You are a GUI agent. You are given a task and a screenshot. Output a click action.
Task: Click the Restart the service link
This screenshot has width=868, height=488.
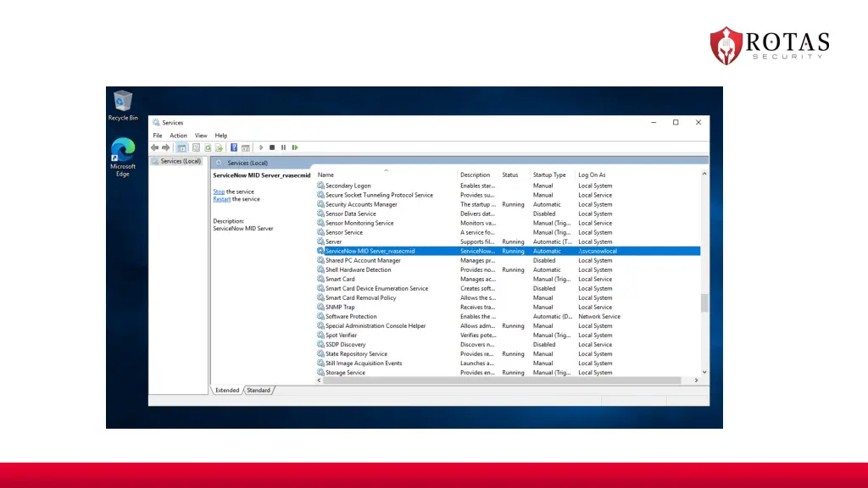pos(221,199)
